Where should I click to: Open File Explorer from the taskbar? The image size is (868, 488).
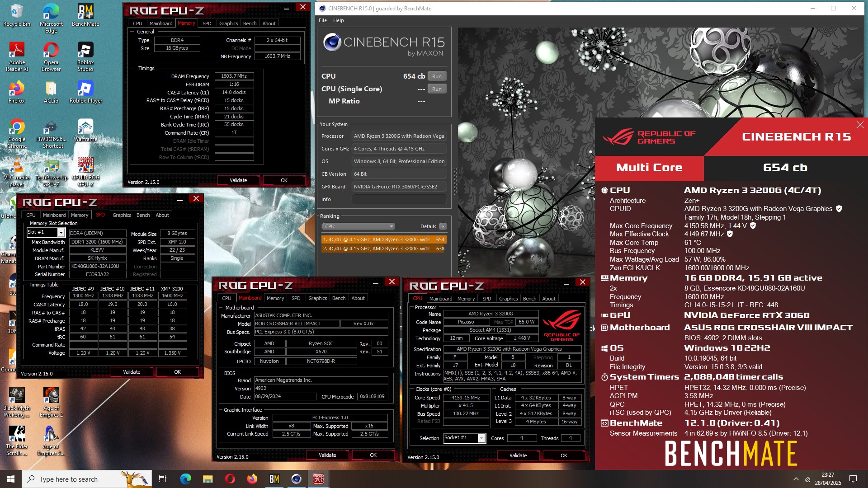click(208, 479)
